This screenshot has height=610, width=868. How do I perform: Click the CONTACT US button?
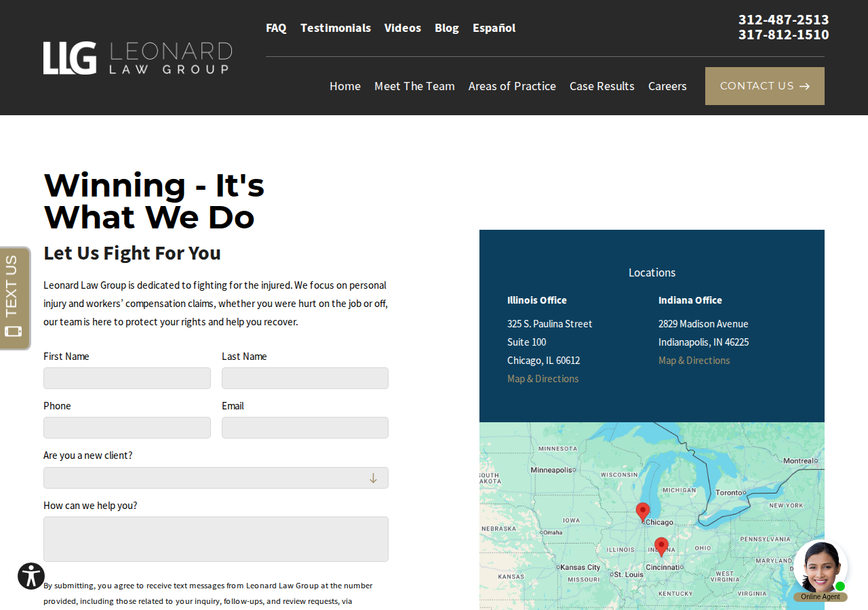point(765,86)
